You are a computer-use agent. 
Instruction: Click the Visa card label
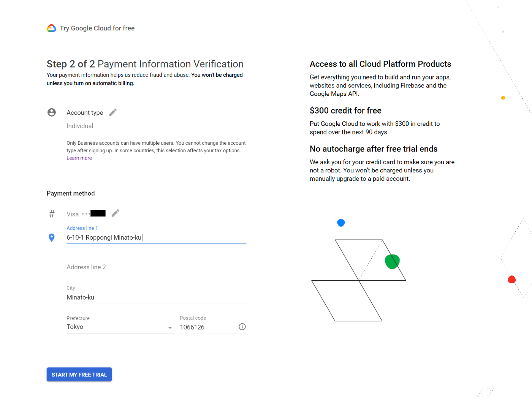[x=73, y=214]
